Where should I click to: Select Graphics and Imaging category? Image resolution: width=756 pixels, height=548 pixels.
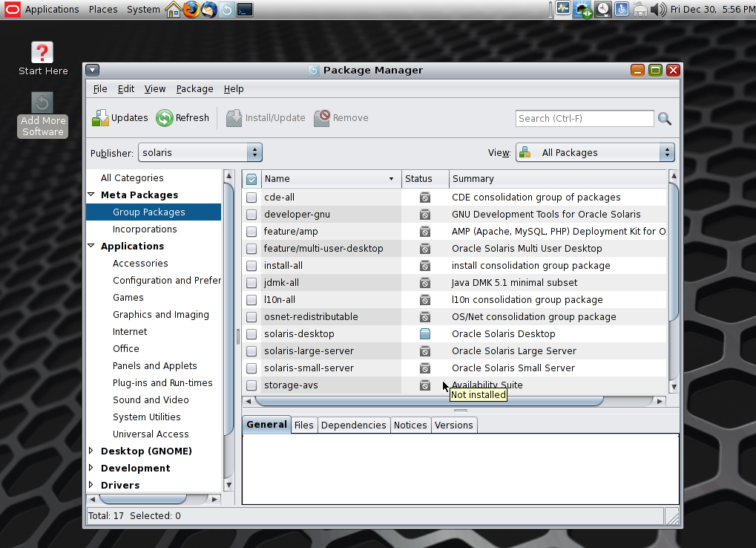tap(161, 315)
